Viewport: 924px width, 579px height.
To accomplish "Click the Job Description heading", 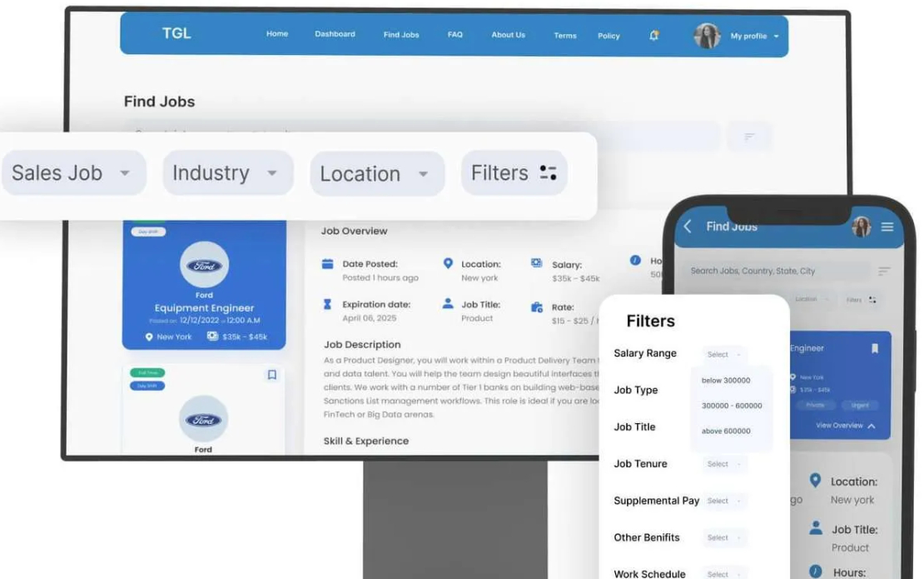I will [362, 344].
